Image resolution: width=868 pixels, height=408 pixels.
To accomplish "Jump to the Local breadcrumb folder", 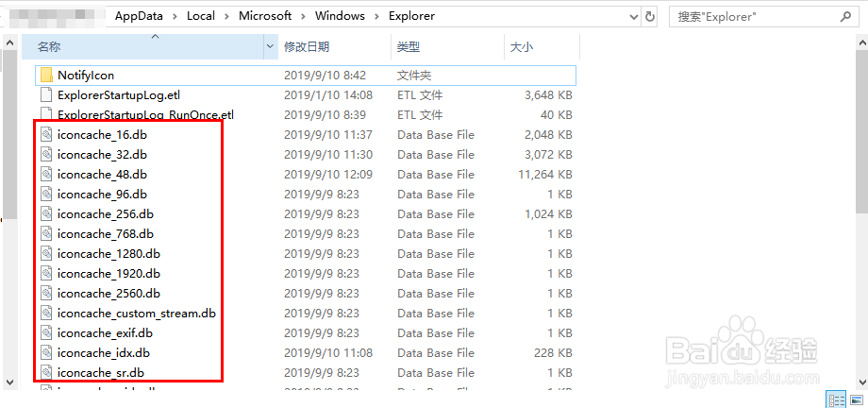I will [x=200, y=16].
